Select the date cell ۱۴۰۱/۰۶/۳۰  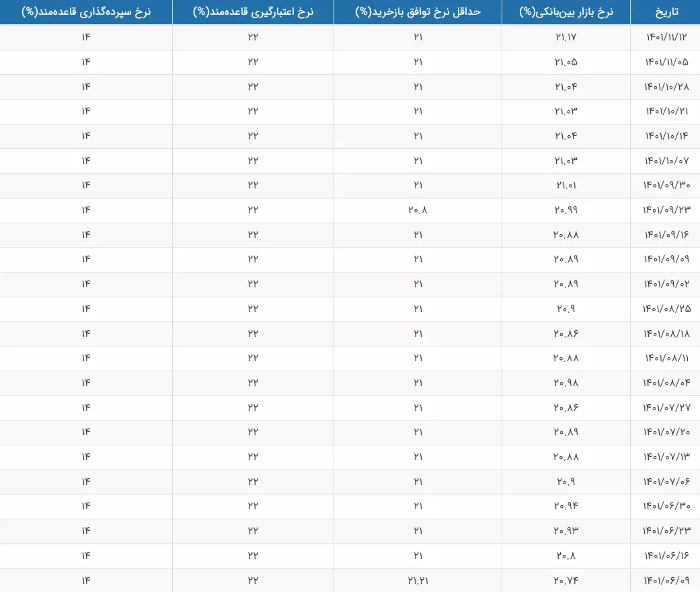(x=666, y=506)
